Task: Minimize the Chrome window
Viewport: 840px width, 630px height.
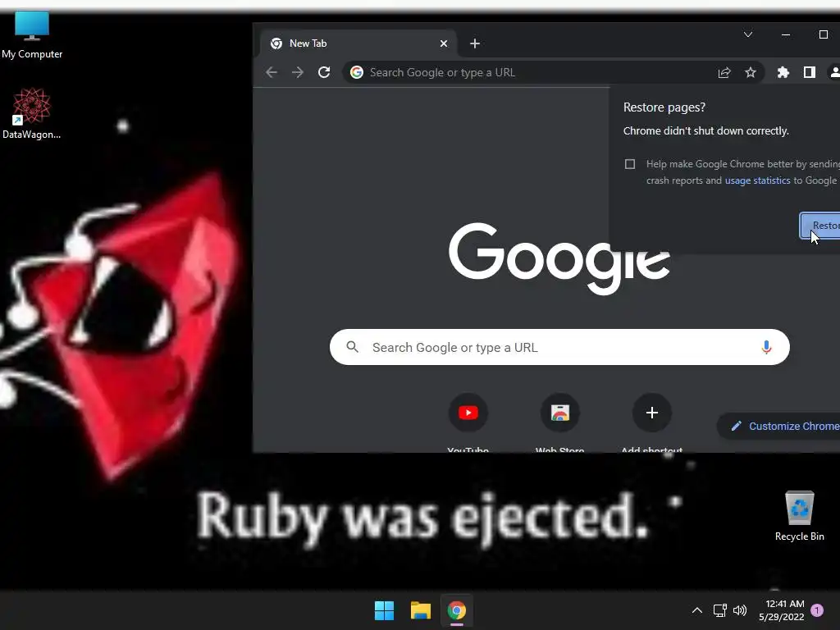Action: point(786,34)
